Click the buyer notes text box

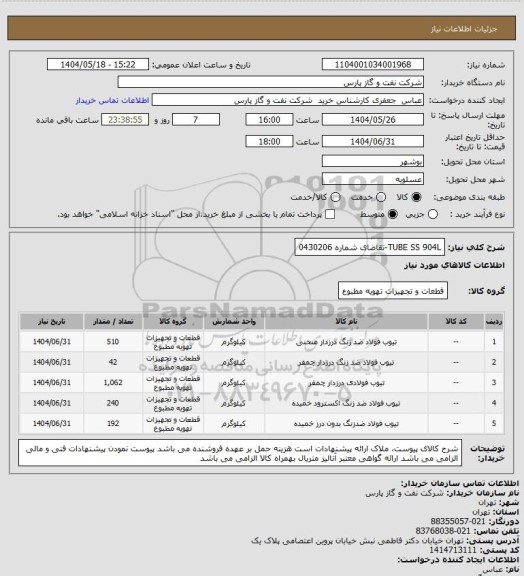coord(240,453)
